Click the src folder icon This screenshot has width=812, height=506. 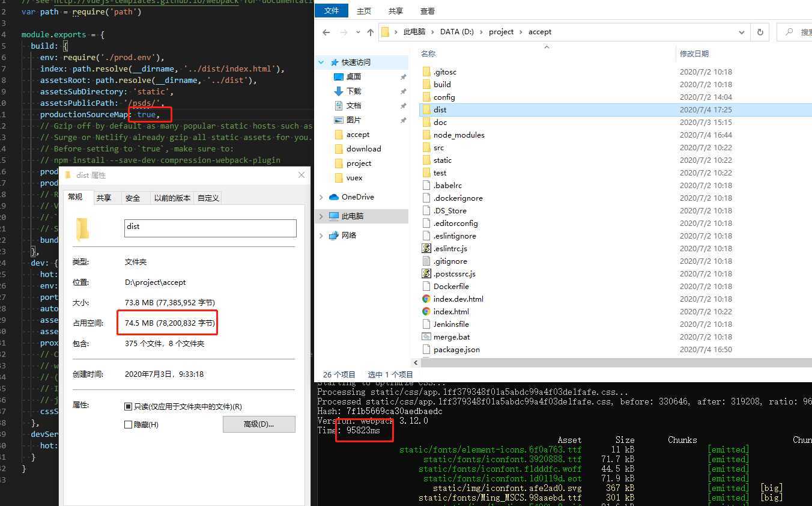tap(426, 147)
